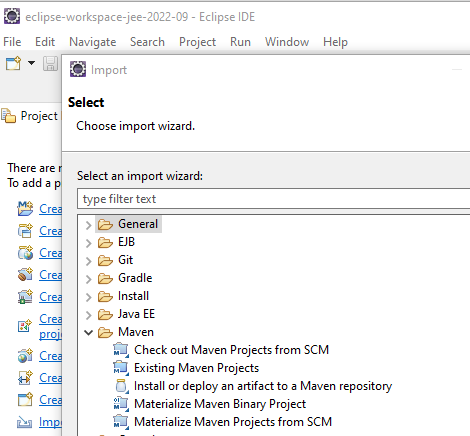The height and width of the screenshot is (436, 470).
Task: Click the Save toolbar icon
Action: (50, 63)
